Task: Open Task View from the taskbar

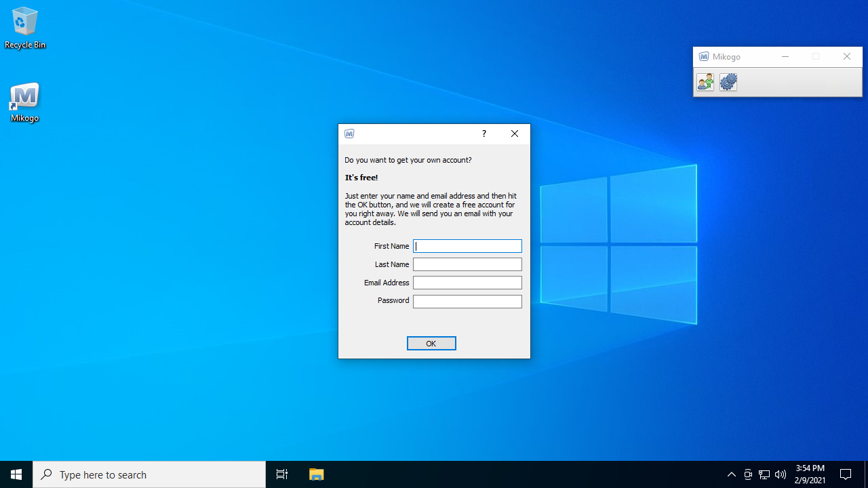Action: (x=282, y=474)
